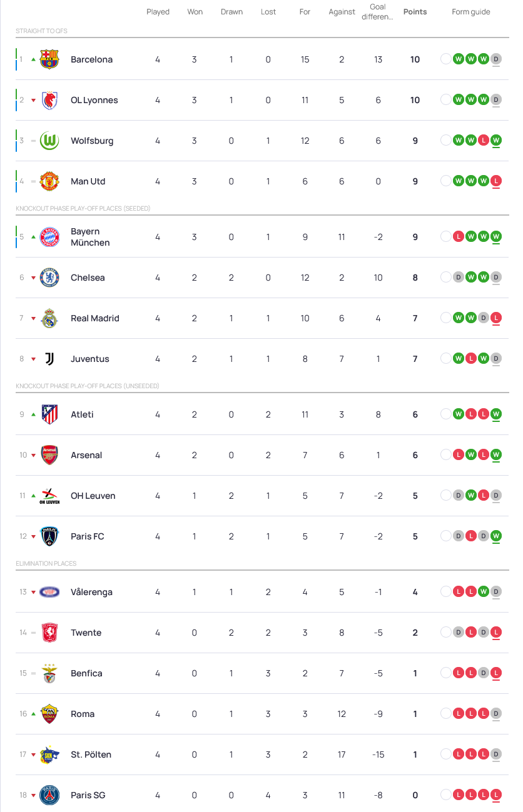This screenshot has height=812, width=523.
Task: Click Wolfsburg's red loss form badge
Action: 484,141
